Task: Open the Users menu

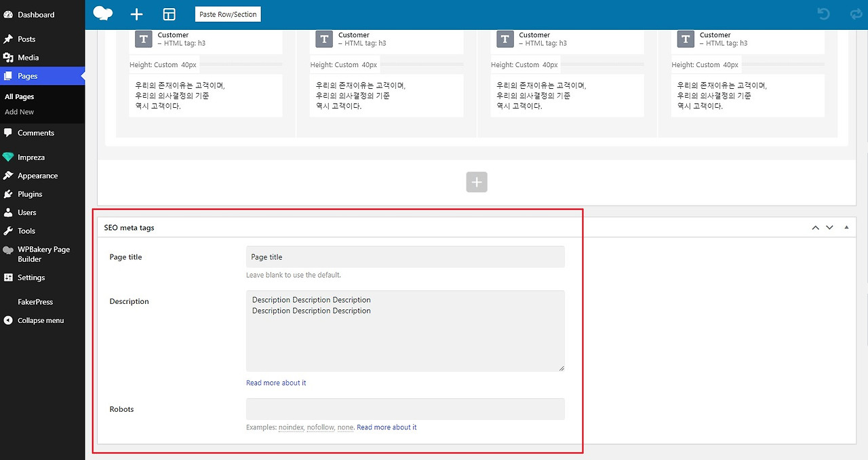Action: pos(27,212)
